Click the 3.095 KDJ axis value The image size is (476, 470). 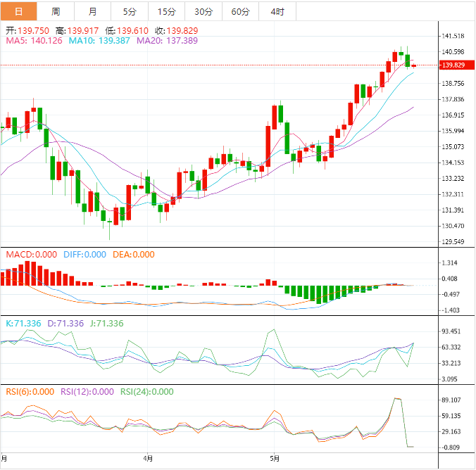point(449,379)
